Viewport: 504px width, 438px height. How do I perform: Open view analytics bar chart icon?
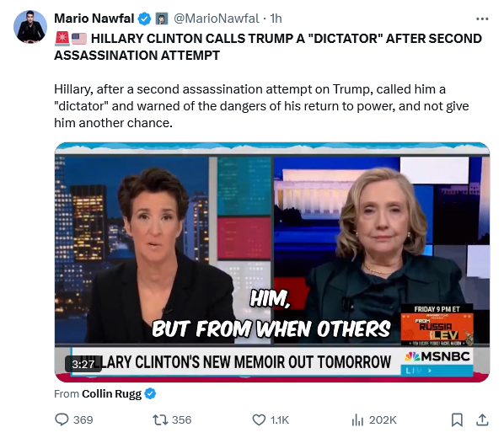(357, 419)
